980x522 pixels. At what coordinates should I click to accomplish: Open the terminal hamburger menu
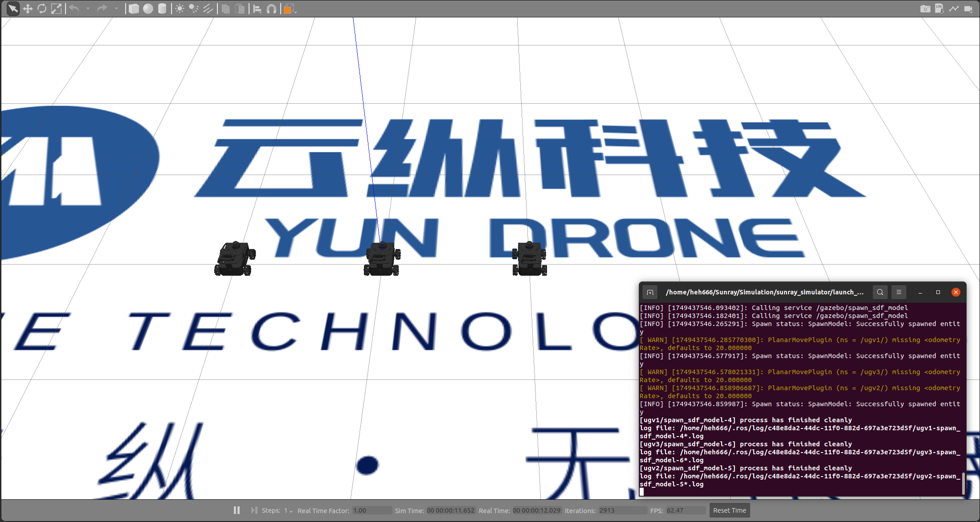pyautogui.click(x=899, y=292)
